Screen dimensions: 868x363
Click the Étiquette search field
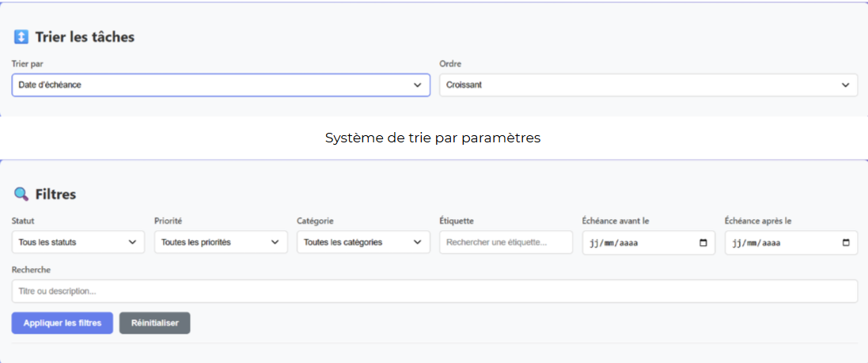506,242
